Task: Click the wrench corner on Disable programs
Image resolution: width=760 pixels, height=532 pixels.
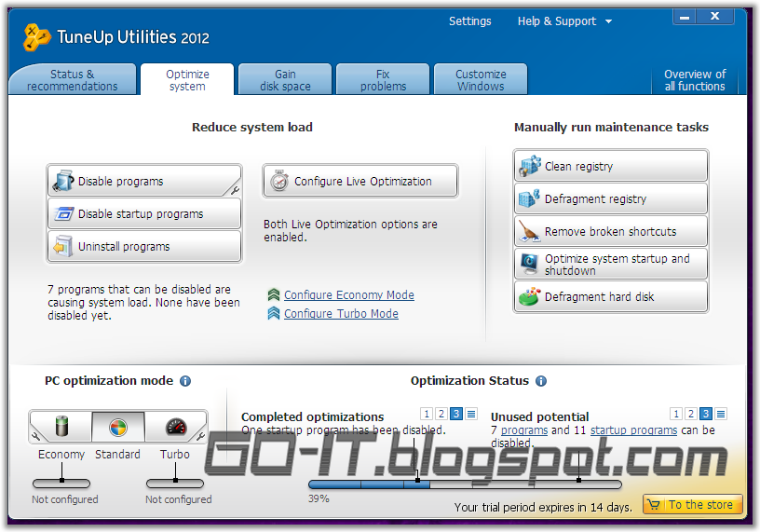Action: pos(234,190)
